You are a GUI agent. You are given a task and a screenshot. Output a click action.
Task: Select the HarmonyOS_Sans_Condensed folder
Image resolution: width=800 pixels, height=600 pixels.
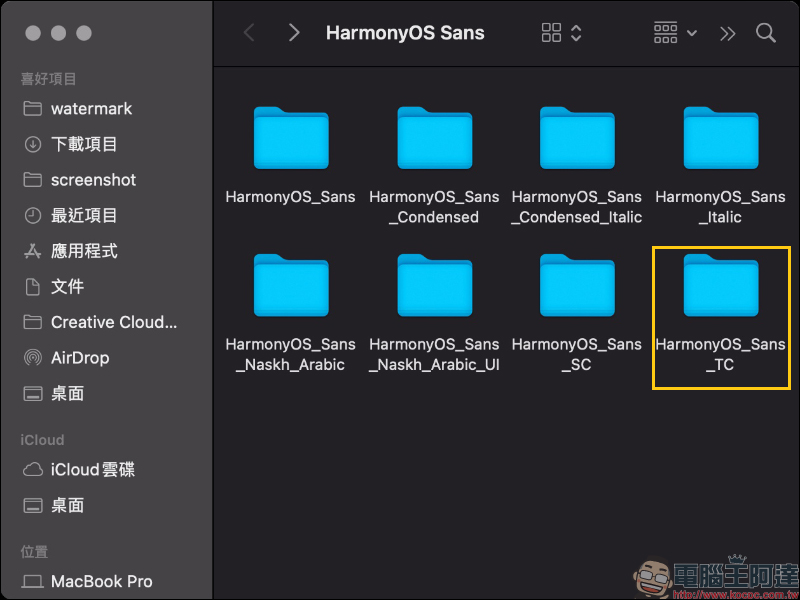pyautogui.click(x=434, y=140)
